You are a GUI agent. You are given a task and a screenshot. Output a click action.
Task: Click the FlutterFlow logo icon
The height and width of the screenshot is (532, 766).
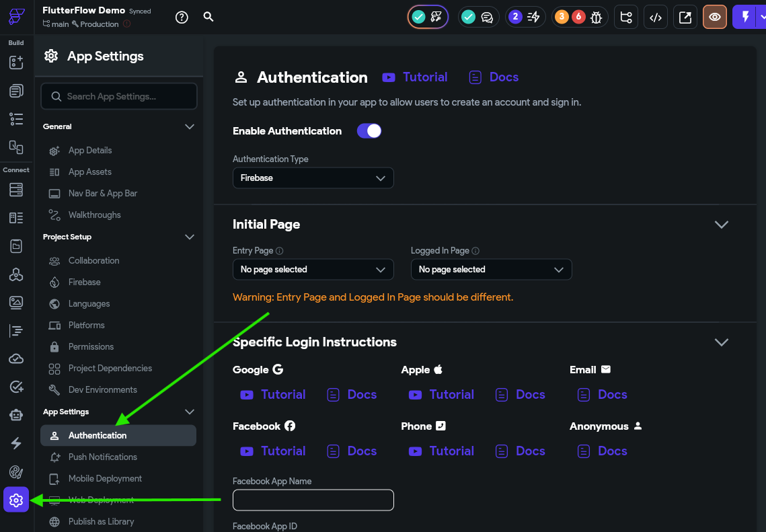[16, 17]
